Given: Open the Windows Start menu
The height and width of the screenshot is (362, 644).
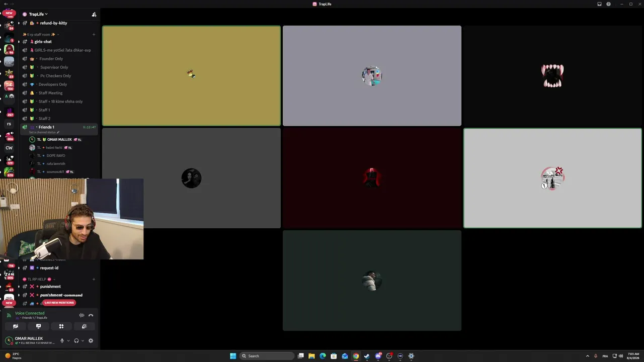Looking at the screenshot, I should coord(233,356).
